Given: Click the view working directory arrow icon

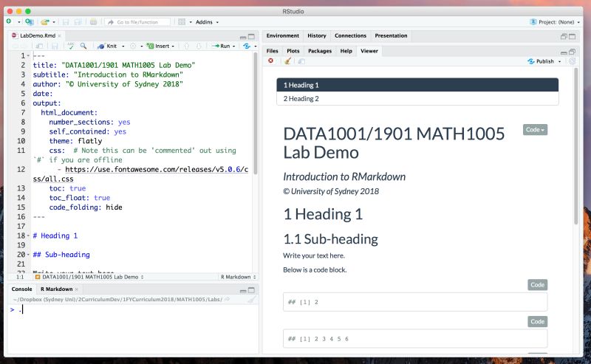Looking at the screenshot, I should (228, 299).
